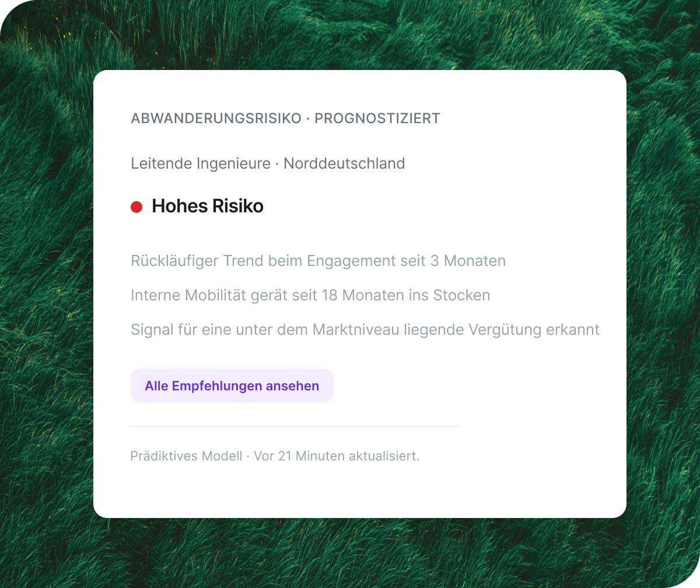Click the Interne Mobilität stagnation line
This screenshot has width=700, height=588.
pos(310,295)
